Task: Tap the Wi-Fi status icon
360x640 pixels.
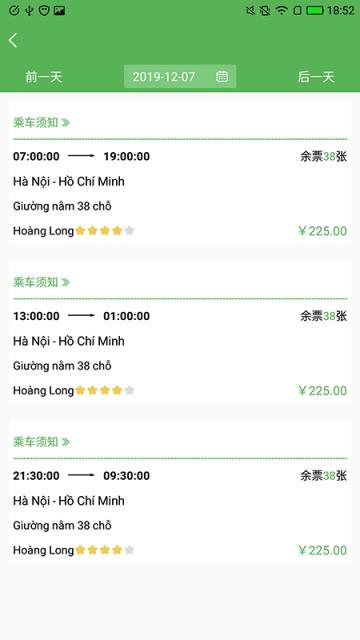Action: pos(281,10)
